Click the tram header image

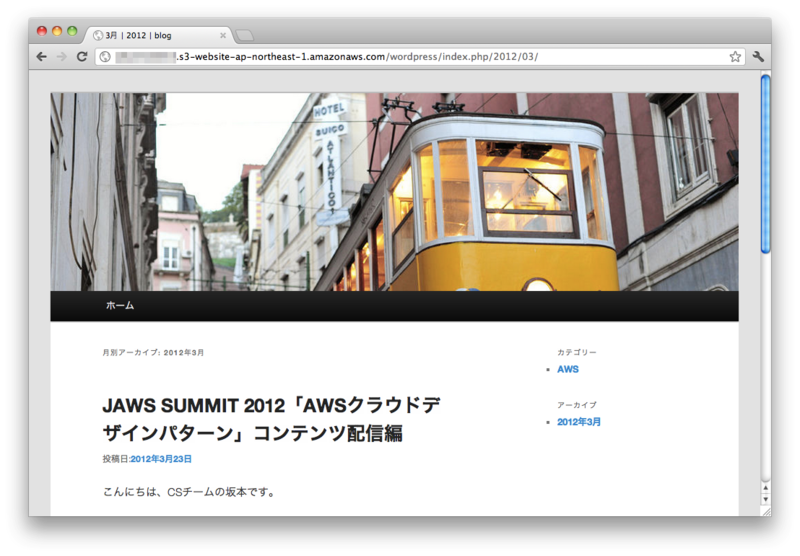[394, 192]
